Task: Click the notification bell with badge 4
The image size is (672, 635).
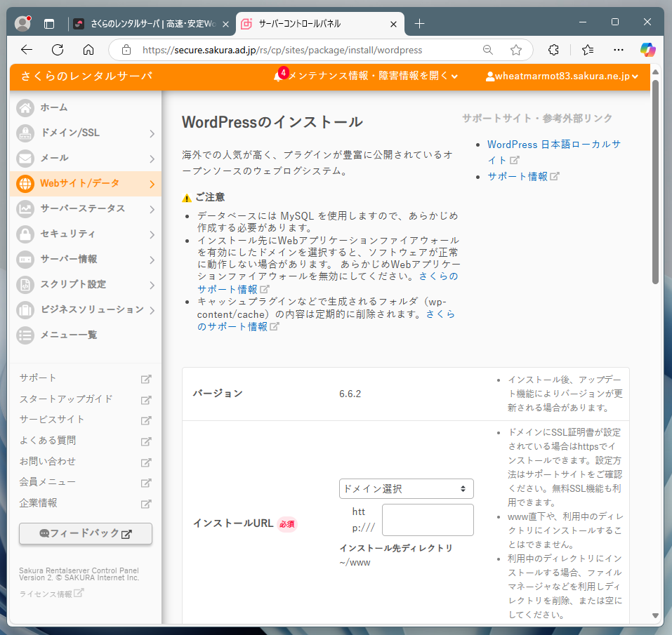Action: [x=279, y=75]
